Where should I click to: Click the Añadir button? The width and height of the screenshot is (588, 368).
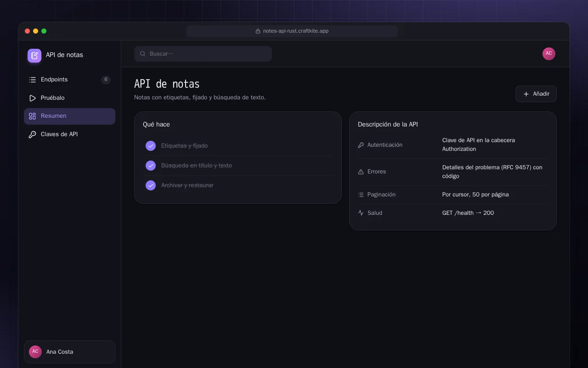tap(536, 94)
